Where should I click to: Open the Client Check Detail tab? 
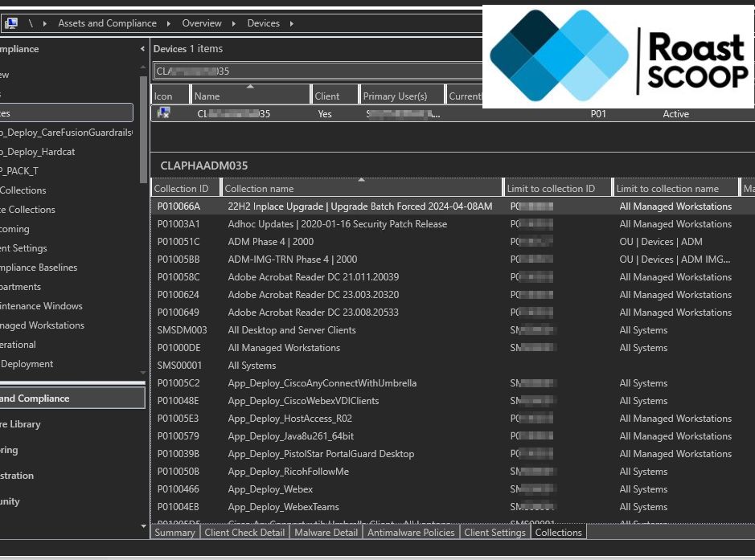click(244, 532)
